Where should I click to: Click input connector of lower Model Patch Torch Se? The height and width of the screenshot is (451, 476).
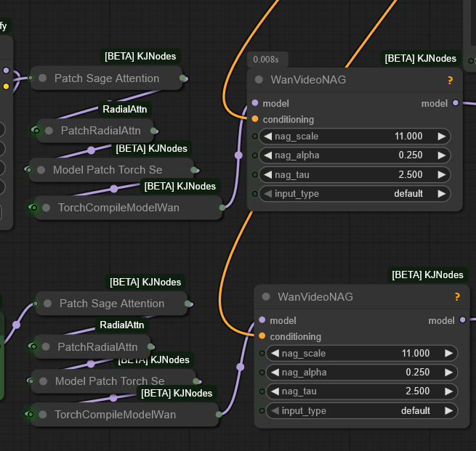pyautogui.click(x=31, y=381)
